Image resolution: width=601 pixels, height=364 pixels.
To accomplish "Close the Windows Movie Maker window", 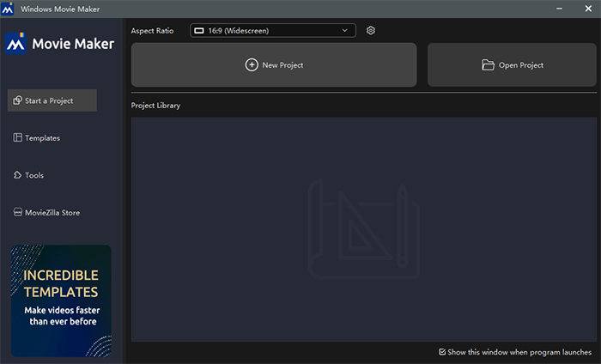I will (x=588, y=9).
